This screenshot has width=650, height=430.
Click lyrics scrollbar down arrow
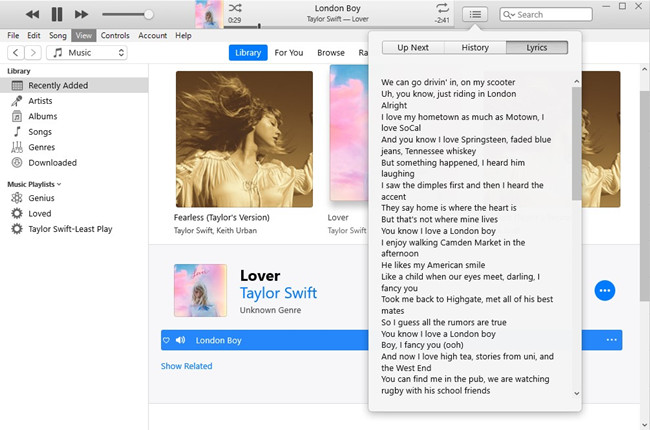(577, 393)
